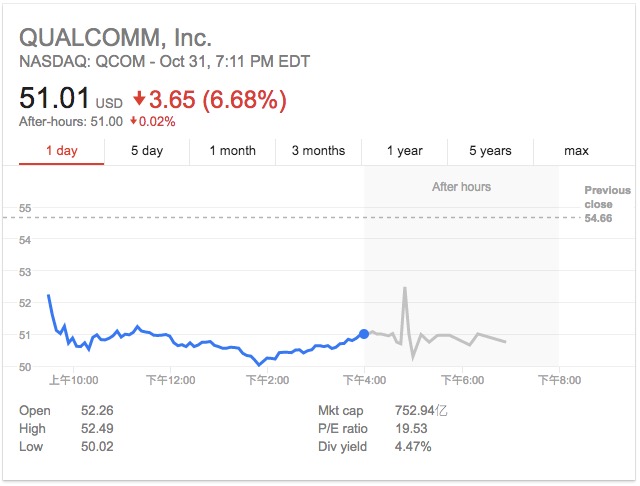Click the QUALCOMM, Inc. company title
The width and height of the screenshot is (640, 486).
point(116,38)
